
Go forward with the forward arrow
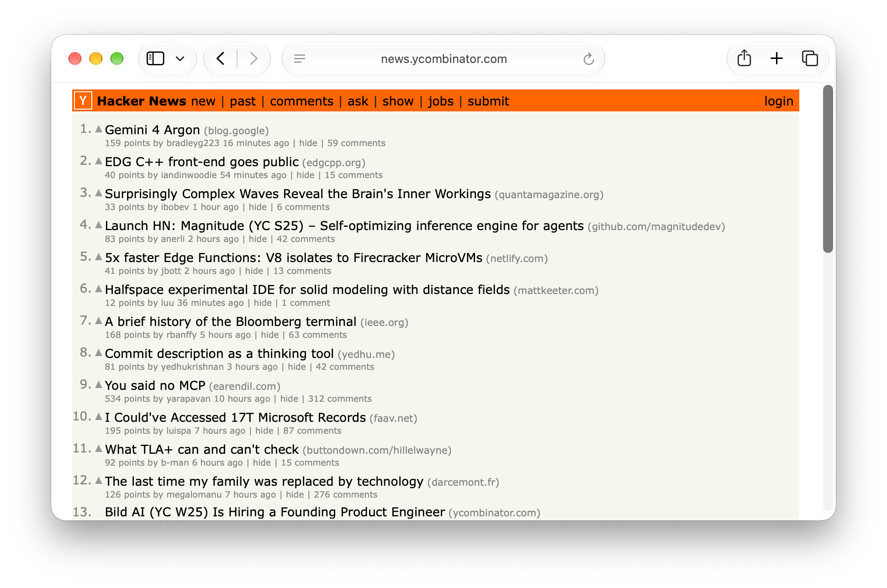253,58
